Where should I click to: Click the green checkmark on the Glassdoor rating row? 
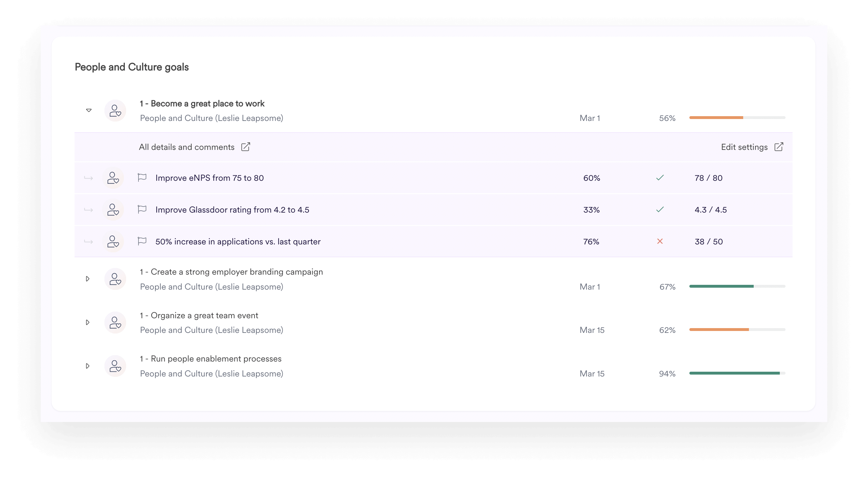click(x=660, y=209)
